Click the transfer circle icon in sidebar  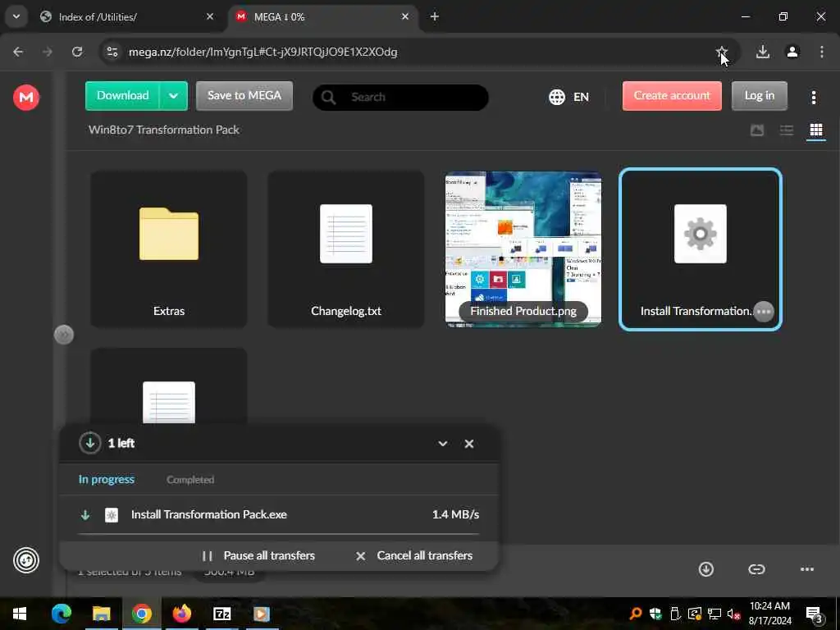[x=26, y=560]
